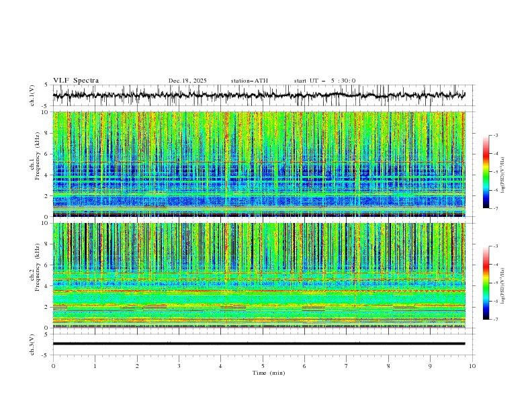The image size is (532, 411).
Task: Select the start UT time text
Action: click(x=324, y=81)
